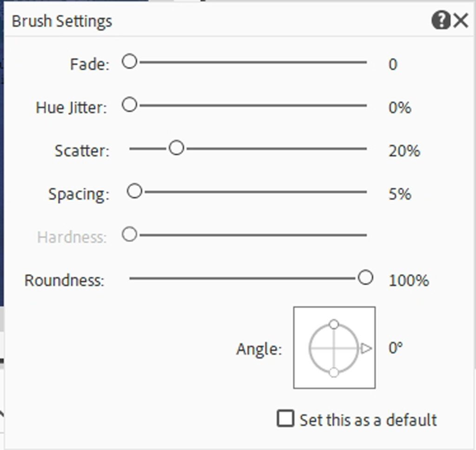Click the Angle 0° value
The image size is (476, 450).
pyautogui.click(x=395, y=348)
